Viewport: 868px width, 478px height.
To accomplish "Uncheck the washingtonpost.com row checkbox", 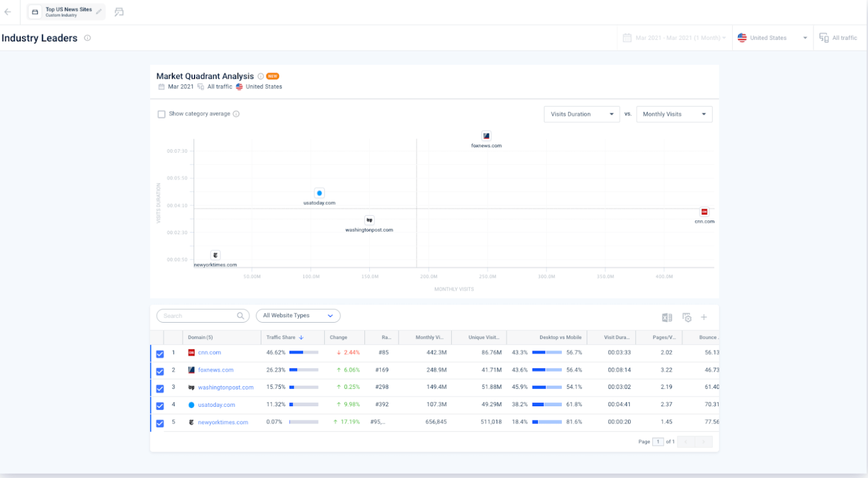I will tap(160, 388).
